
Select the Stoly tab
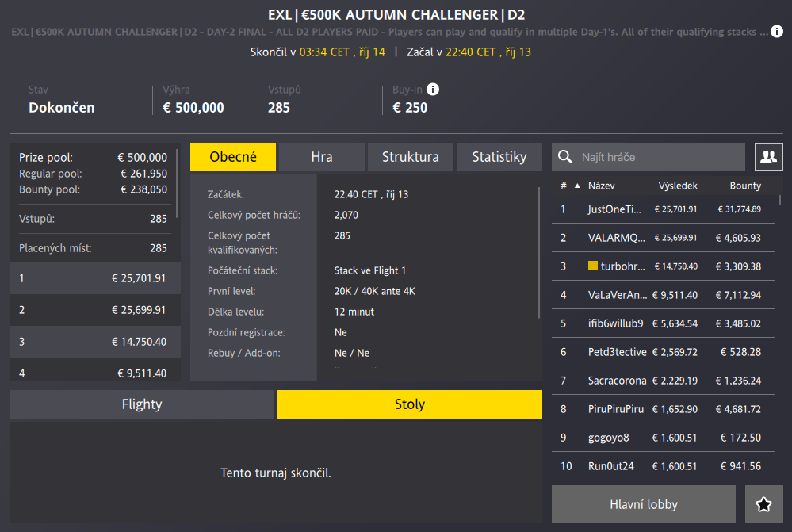point(410,404)
